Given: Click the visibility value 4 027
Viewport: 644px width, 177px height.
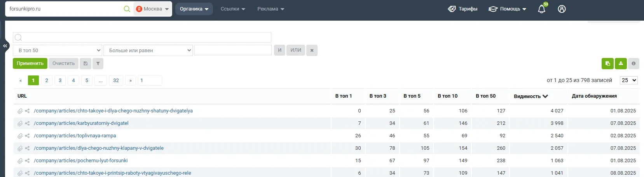Looking at the screenshot, I should [x=557, y=111].
